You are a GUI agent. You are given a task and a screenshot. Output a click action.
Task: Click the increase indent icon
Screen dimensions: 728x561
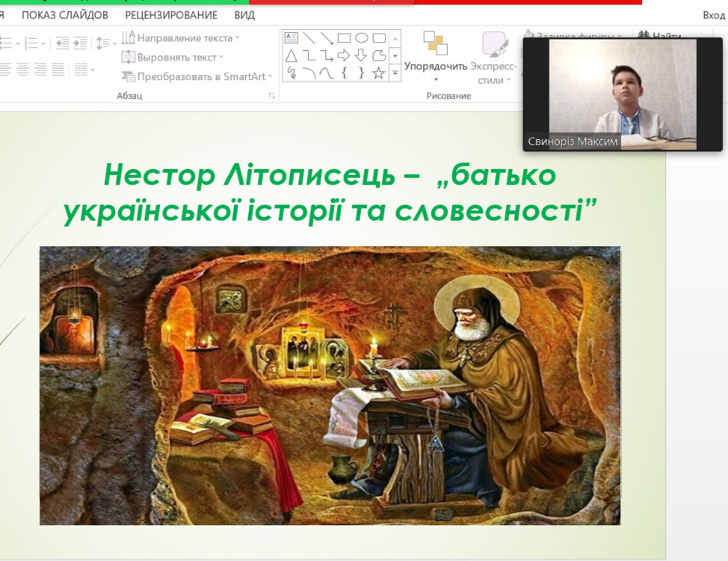click(80, 43)
